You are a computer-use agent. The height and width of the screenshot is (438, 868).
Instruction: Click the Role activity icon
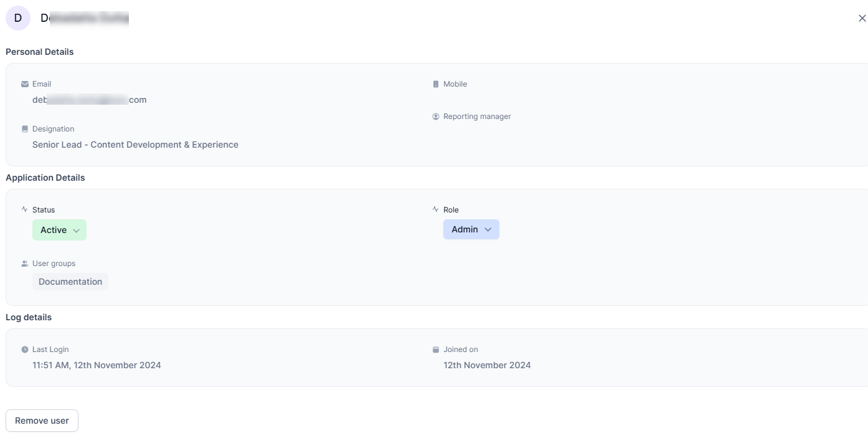pos(435,209)
